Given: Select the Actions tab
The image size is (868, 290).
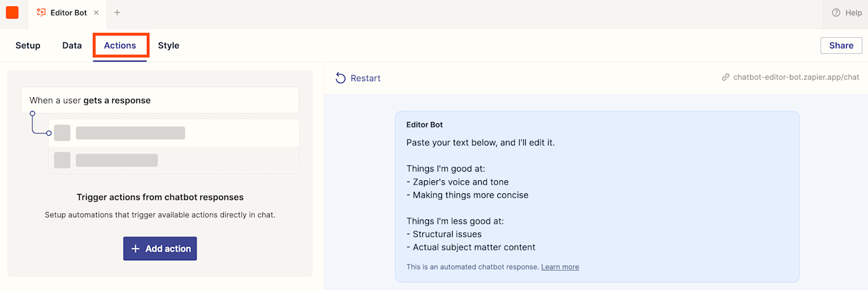Looking at the screenshot, I should click(x=120, y=45).
